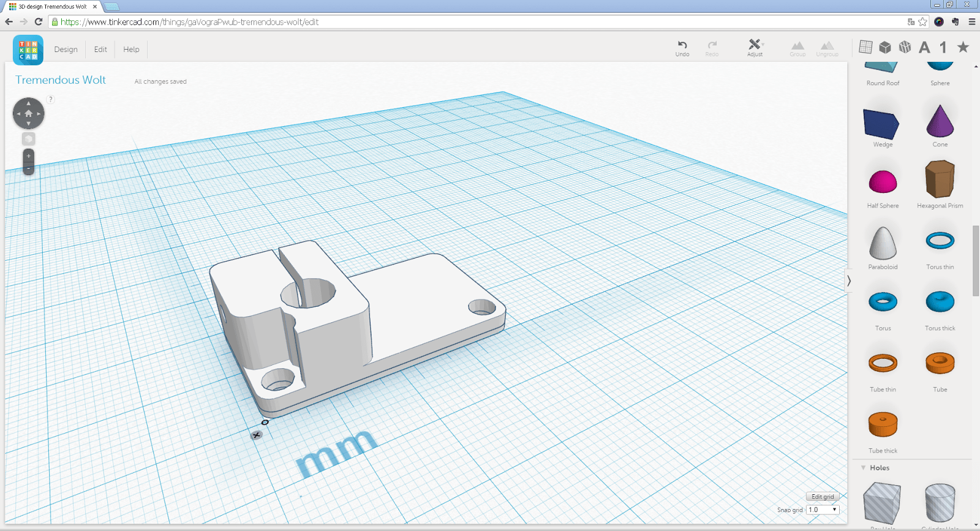
Task: Pick the Sphere shape
Action: [940, 73]
